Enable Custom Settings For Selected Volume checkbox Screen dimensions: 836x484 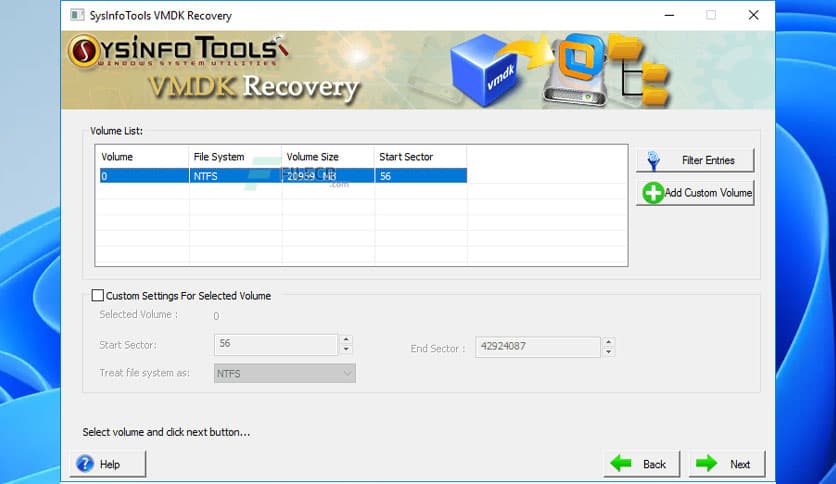click(x=98, y=295)
